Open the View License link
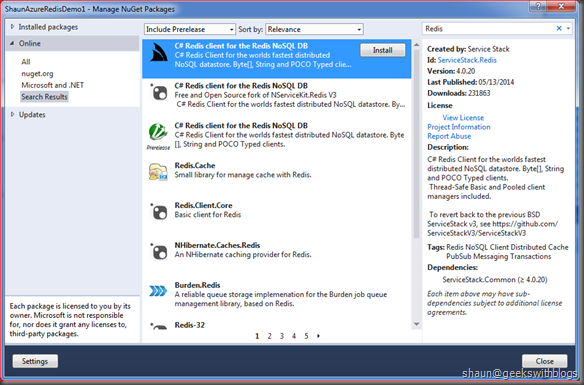 pyautogui.click(x=463, y=117)
